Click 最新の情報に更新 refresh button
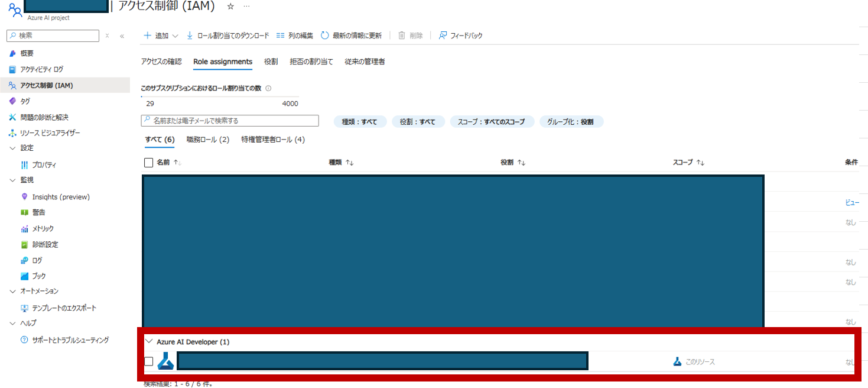This screenshot has width=868, height=388. [351, 35]
